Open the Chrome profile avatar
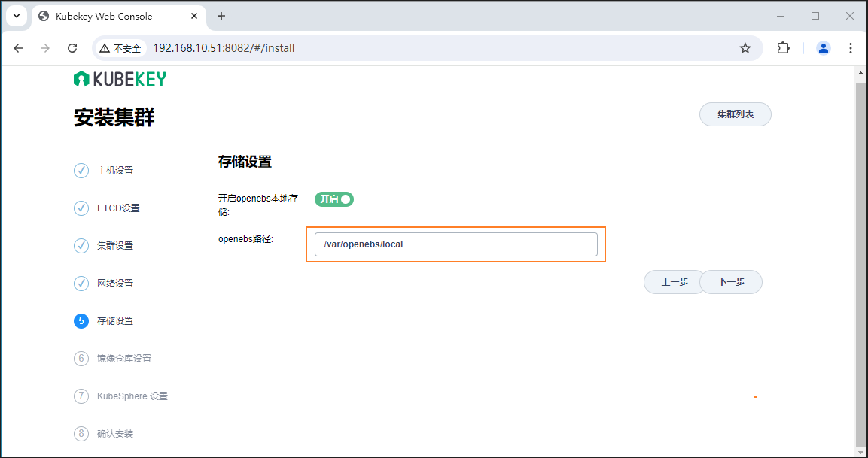This screenshot has height=458, width=868. click(824, 48)
